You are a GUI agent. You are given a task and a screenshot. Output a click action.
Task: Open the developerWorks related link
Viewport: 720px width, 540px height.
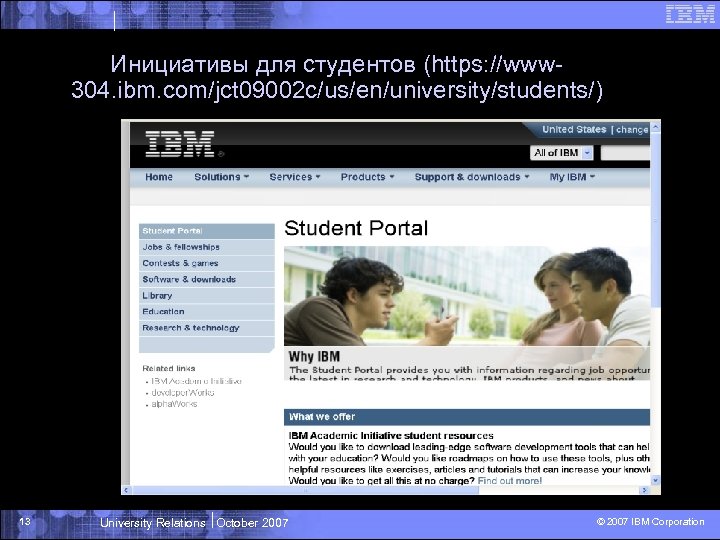point(183,393)
